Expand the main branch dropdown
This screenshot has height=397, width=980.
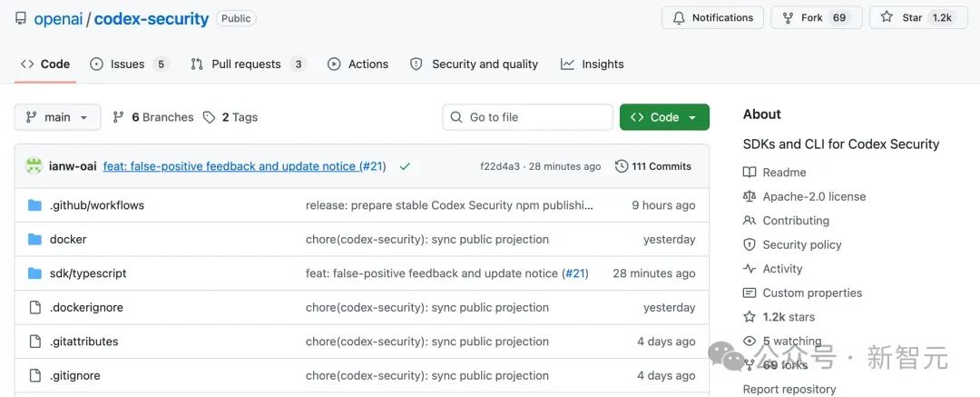click(x=57, y=117)
